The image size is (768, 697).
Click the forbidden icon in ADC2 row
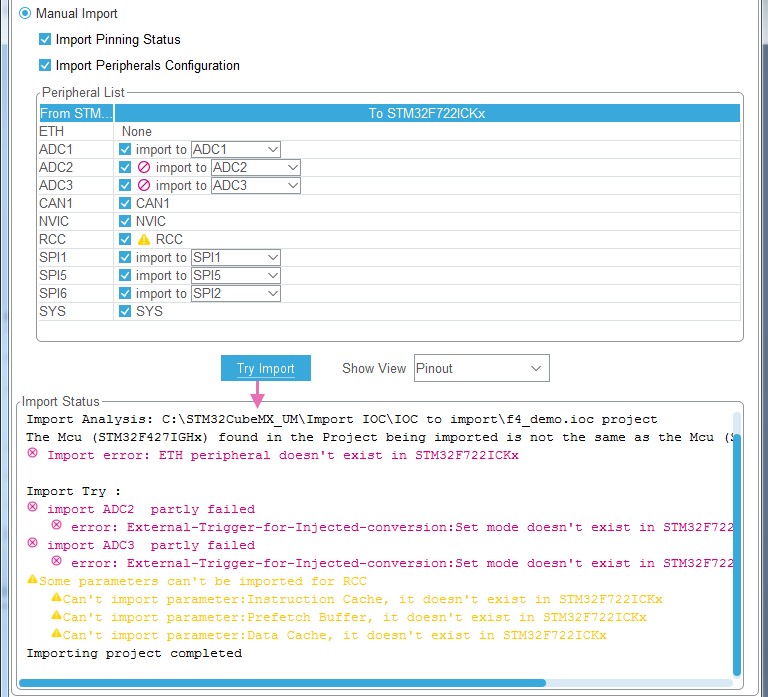pyautogui.click(x=144, y=168)
